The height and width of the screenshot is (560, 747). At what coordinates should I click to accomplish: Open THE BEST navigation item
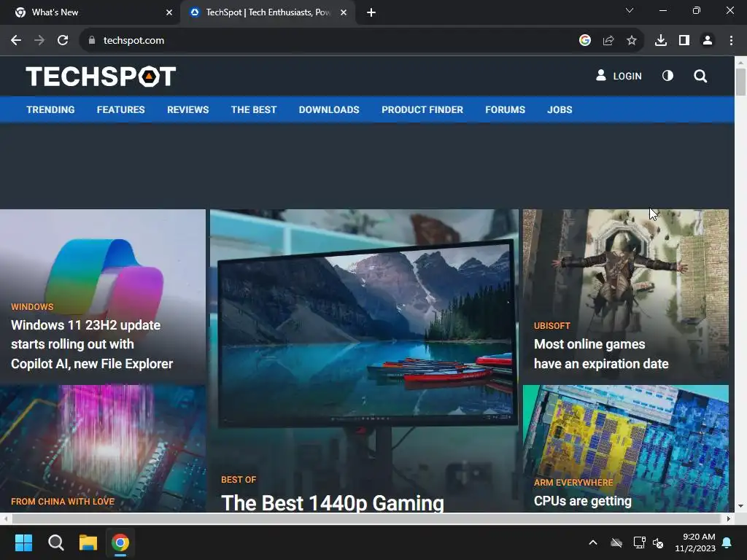coord(253,109)
